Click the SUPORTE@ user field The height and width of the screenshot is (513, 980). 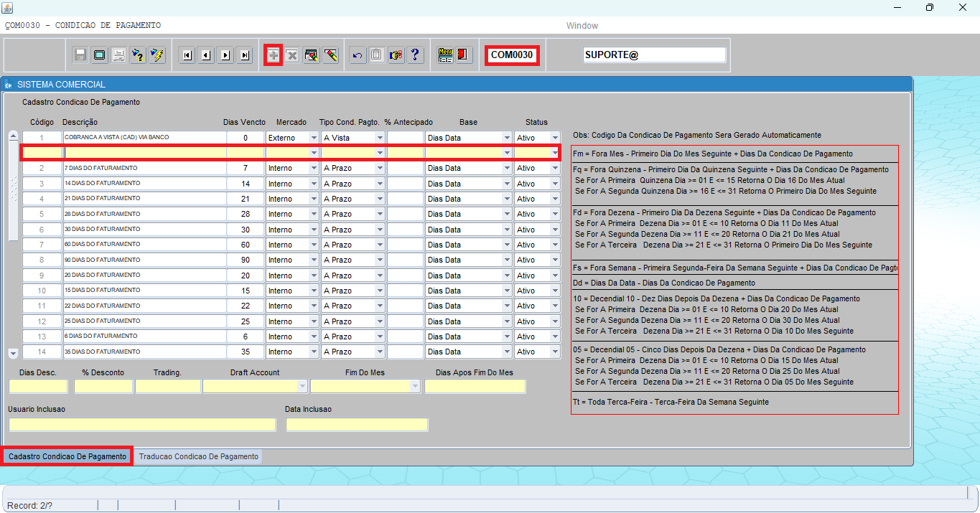point(654,55)
